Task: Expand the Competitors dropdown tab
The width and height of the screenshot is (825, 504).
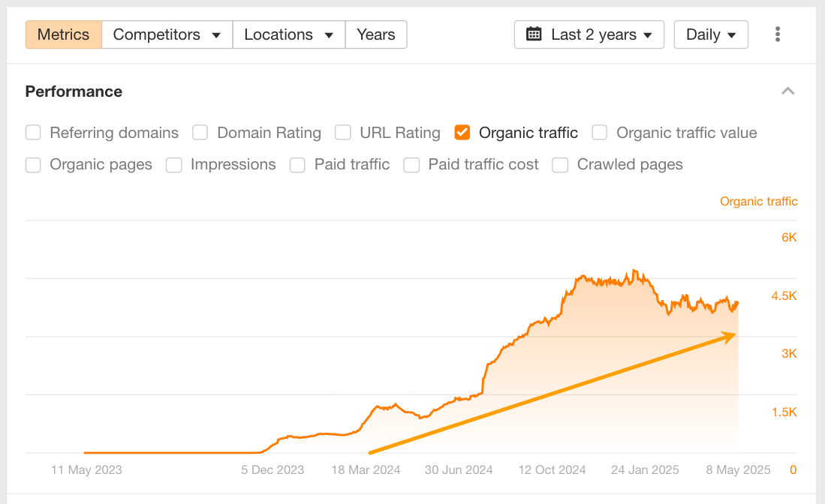Action: click(x=167, y=34)
